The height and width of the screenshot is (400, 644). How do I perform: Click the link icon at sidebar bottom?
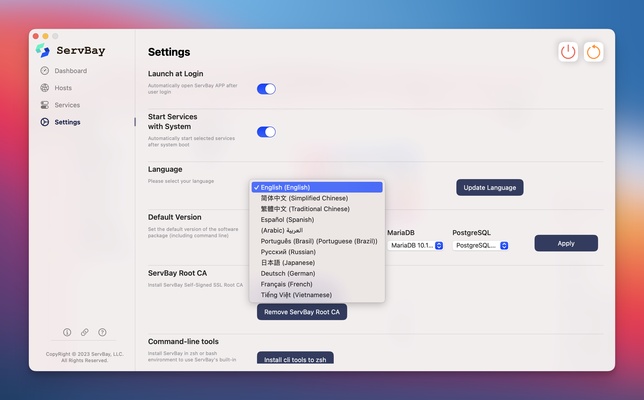(85, 332)
